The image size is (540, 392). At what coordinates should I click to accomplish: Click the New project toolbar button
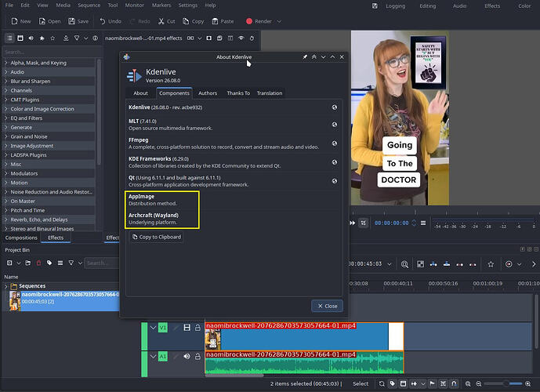tap(21, 21)
